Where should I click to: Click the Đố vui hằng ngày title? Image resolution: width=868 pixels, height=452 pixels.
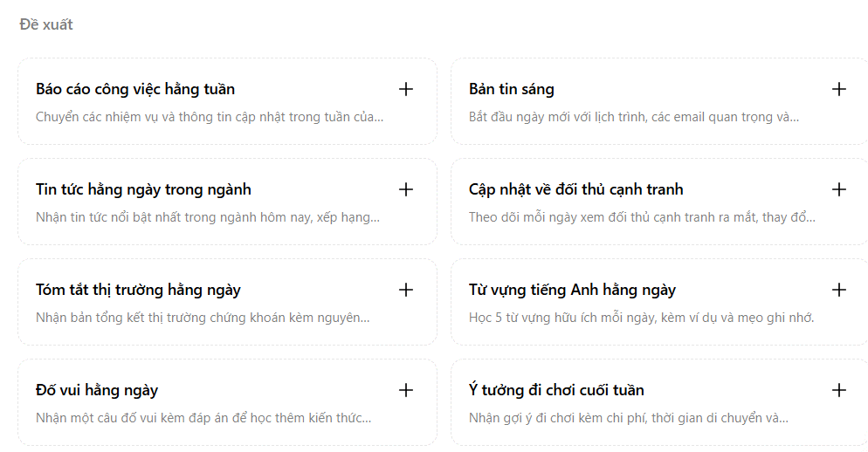tap(97, 391)
